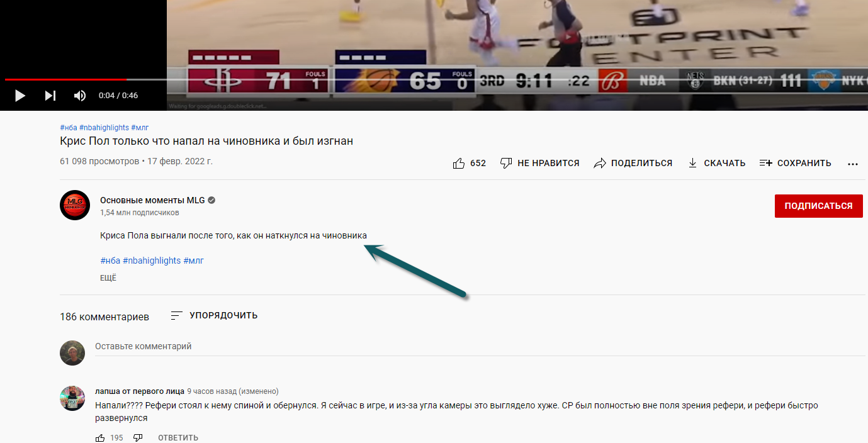Open #млг hashtag in description
The image size is (868, 443).
[x=194, y=261]
